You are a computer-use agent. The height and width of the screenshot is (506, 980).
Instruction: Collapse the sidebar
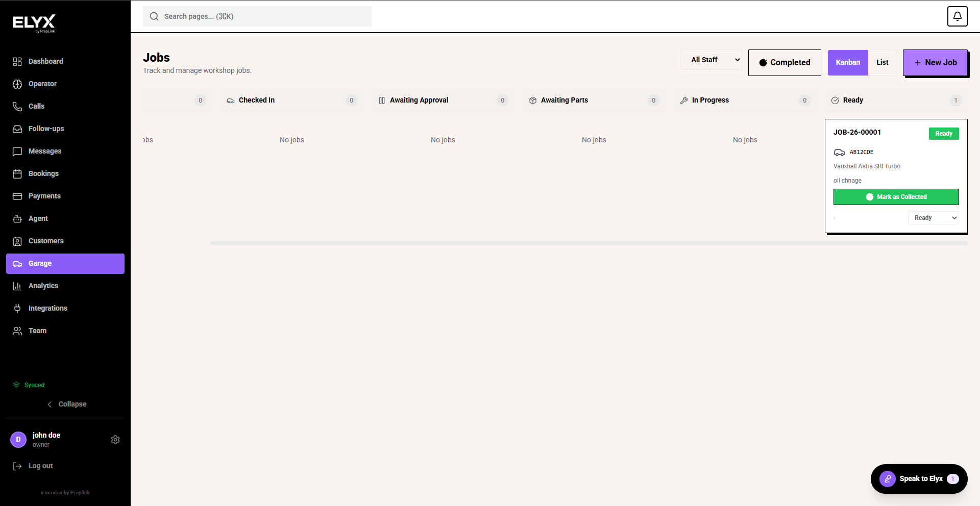[67, 404]
